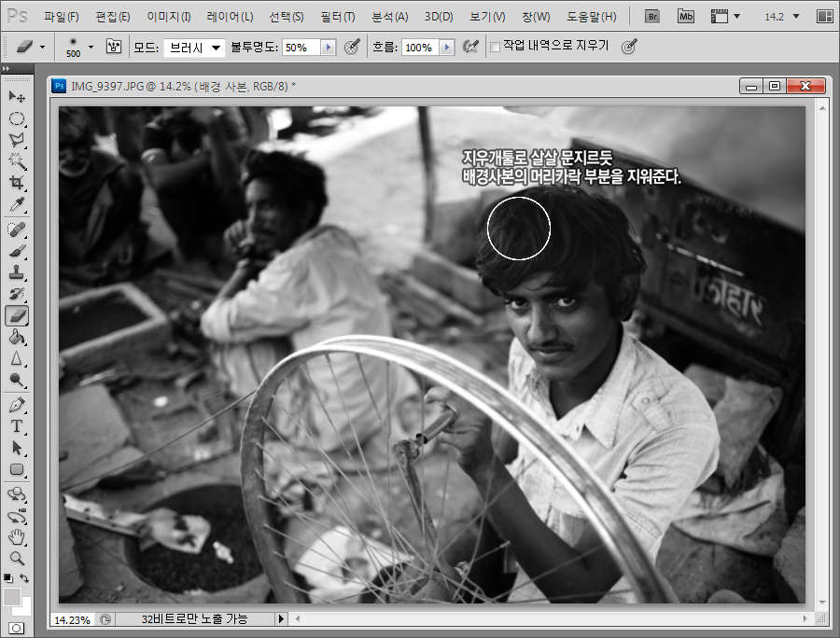Screen dimensions: 840x638
Task: Enable Erase to History checkbox
Action: 495,47
